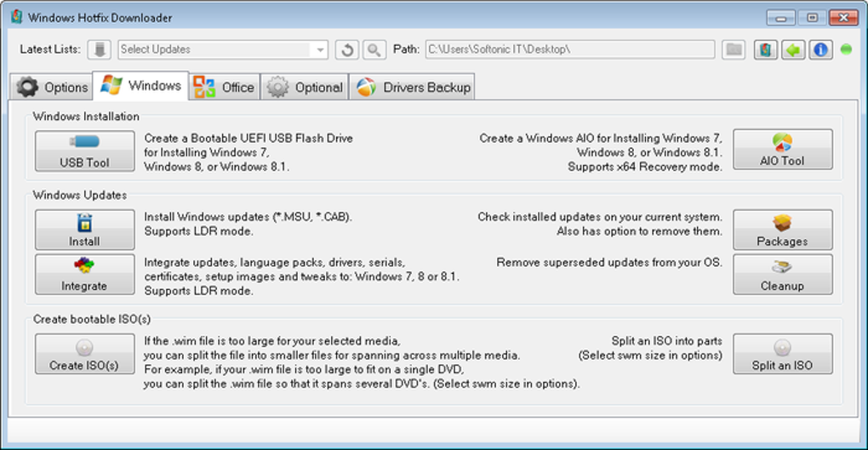
Task: Select the Windows tab
Action: 140,86
